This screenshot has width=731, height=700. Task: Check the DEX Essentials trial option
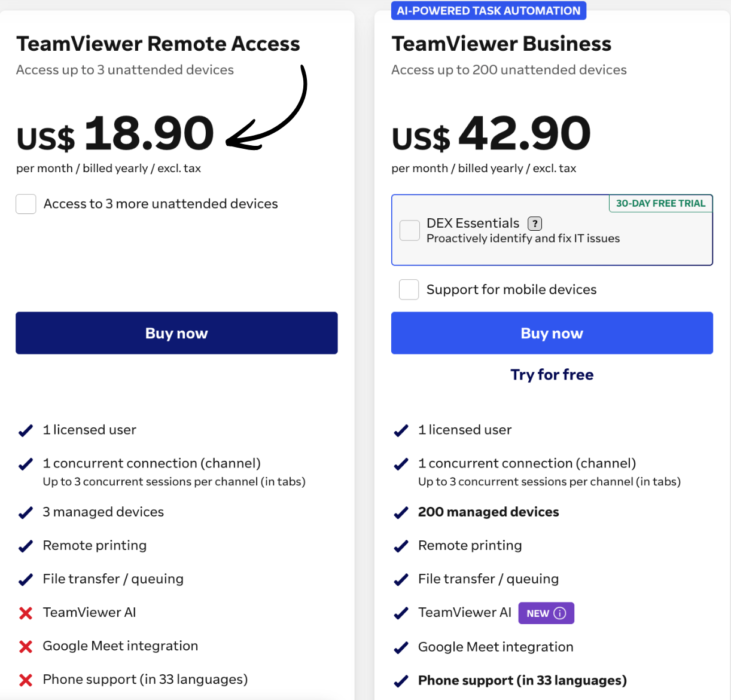tap(409, 230)
